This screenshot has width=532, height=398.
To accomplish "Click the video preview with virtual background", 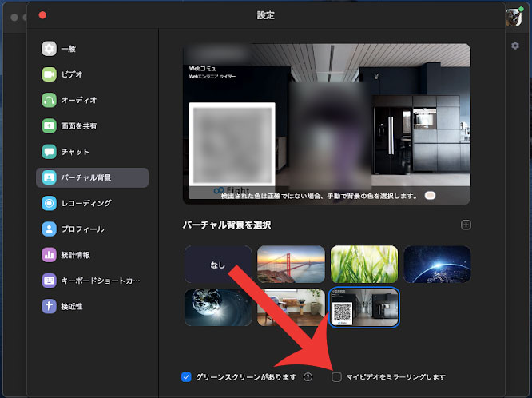I will tap(327, 124).
